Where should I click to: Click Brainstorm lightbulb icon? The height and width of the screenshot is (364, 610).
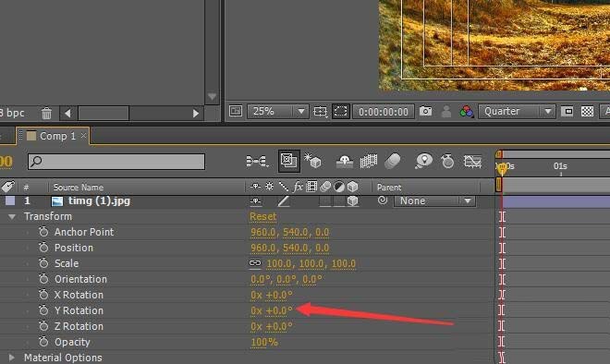click(423, 161)
